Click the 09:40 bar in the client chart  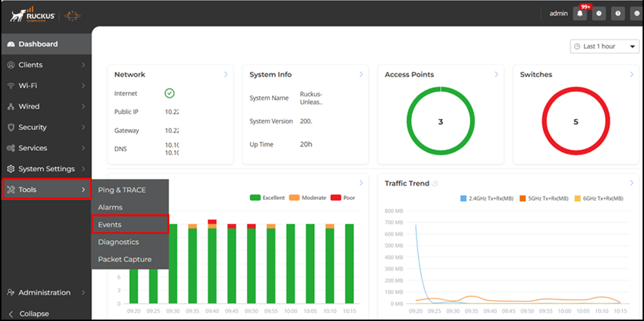point(212,261)
